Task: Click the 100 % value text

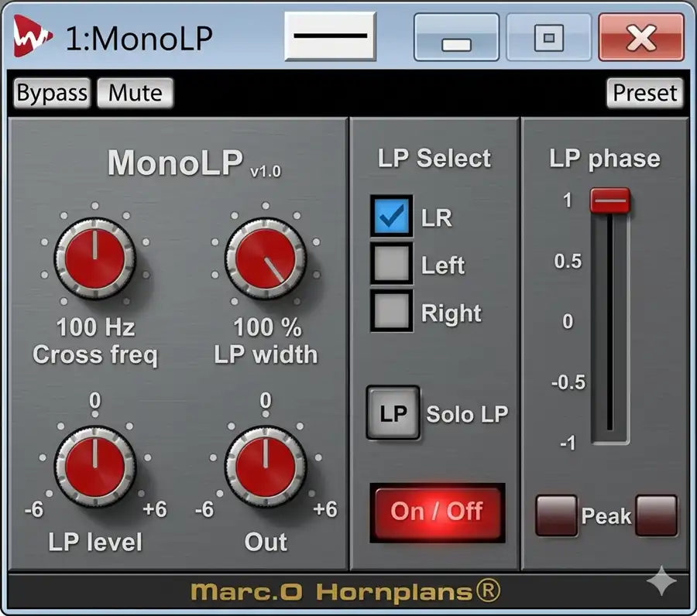Action: 268,327
